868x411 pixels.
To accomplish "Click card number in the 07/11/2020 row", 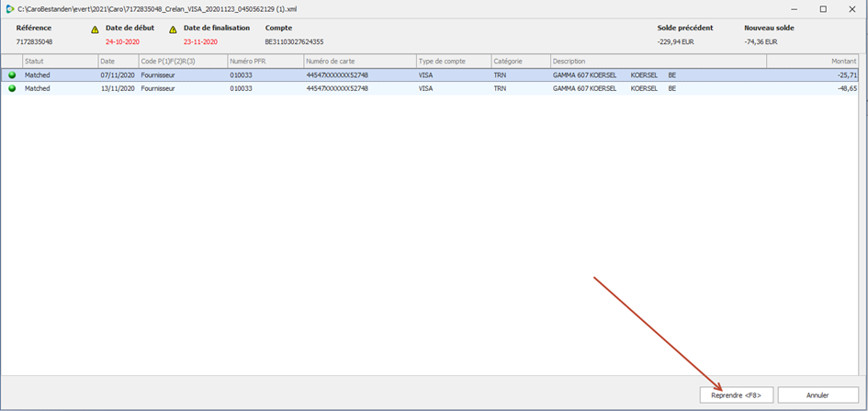I will tap(337, 74).
